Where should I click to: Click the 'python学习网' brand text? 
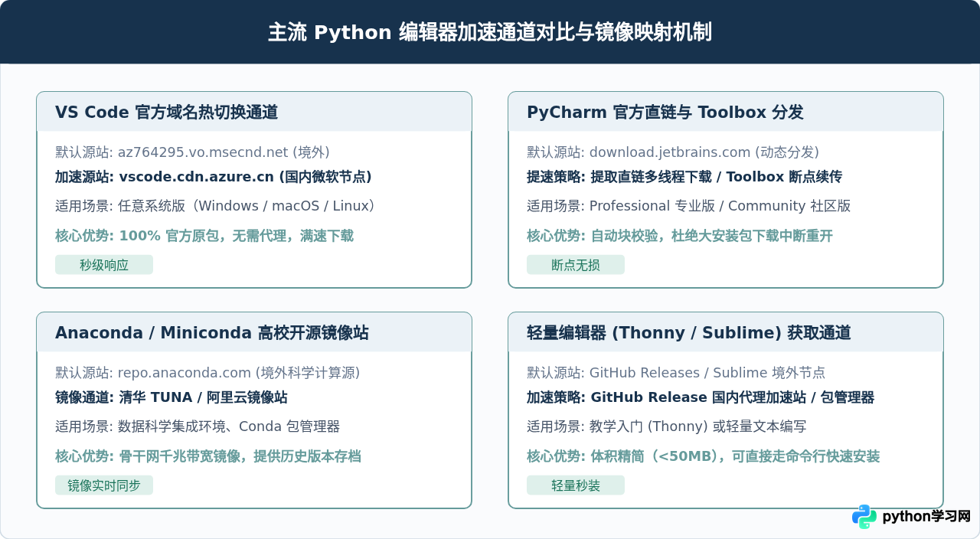[x=926, y=517]
